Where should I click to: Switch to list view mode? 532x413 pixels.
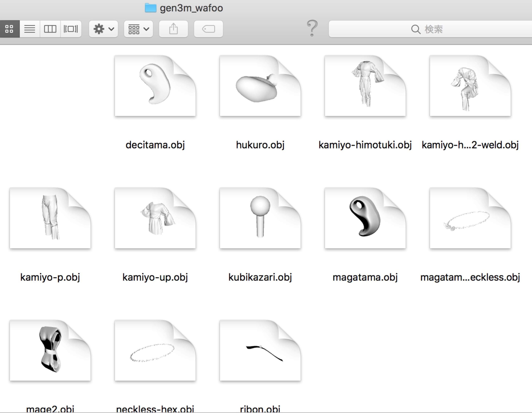point(30,29)
